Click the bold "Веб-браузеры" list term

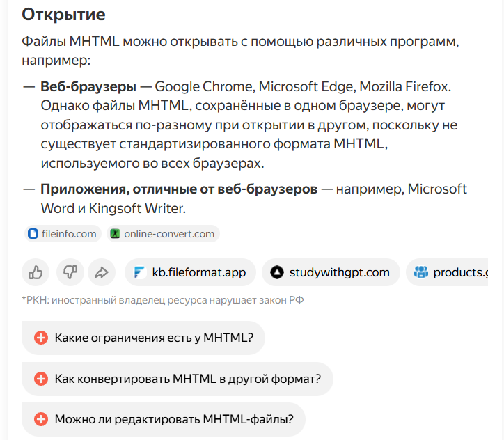(88, 87)
